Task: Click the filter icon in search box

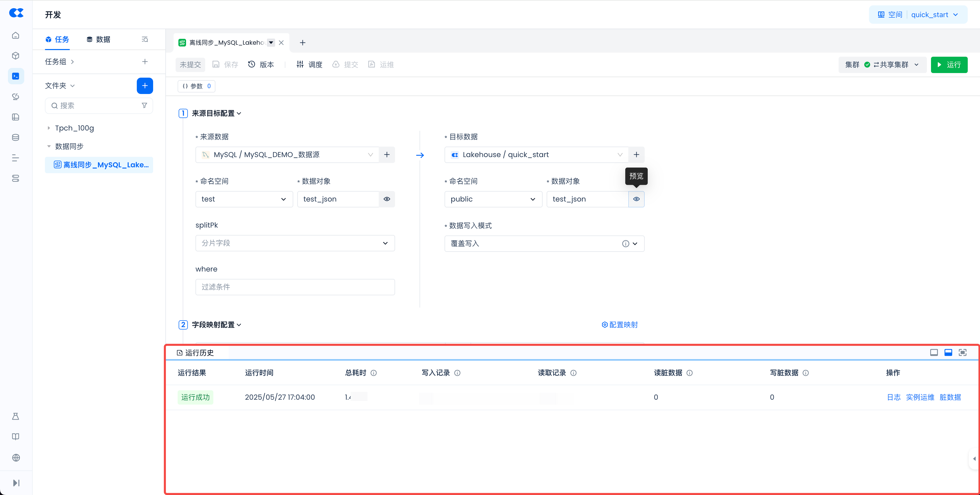Action: point(144,105)
